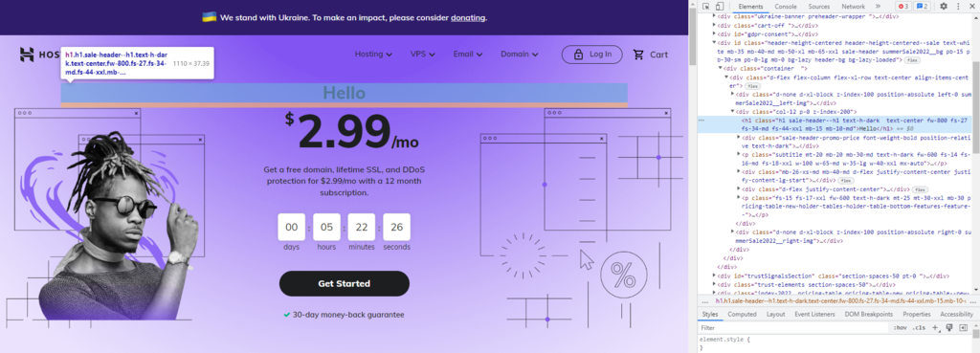Expand the trustSignalsSection div node

pos(715,275)
